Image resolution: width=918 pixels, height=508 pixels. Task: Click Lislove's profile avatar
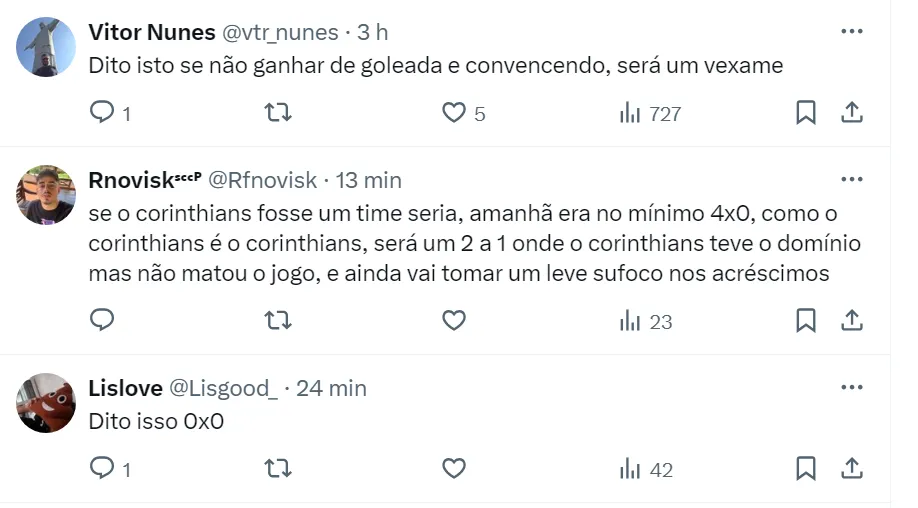tap(46, 403)
